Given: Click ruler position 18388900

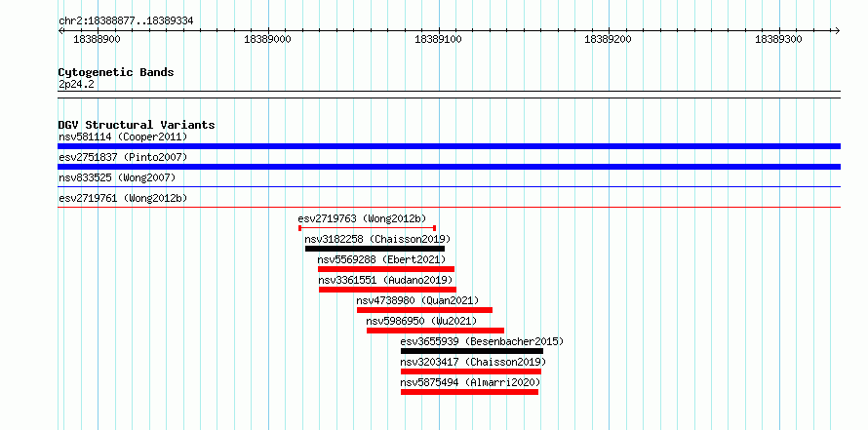Looking at the screenshot, I should [97, 40].
